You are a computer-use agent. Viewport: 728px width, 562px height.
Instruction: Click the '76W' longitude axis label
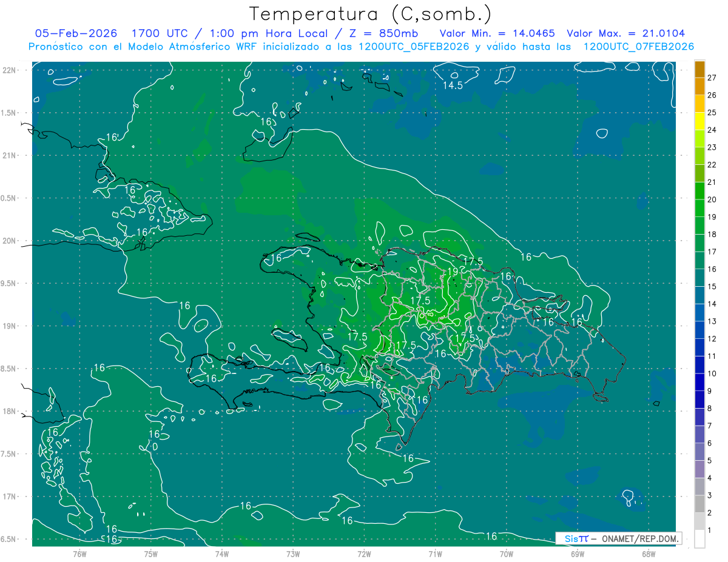coord(79,554)
